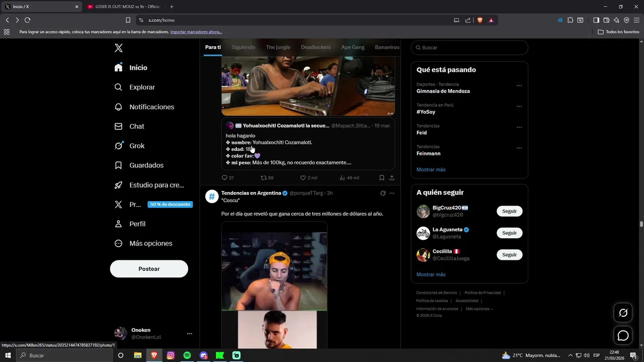Switch to The jungle tab
This screenshot has height=362, width=644.
pos(278,47)
